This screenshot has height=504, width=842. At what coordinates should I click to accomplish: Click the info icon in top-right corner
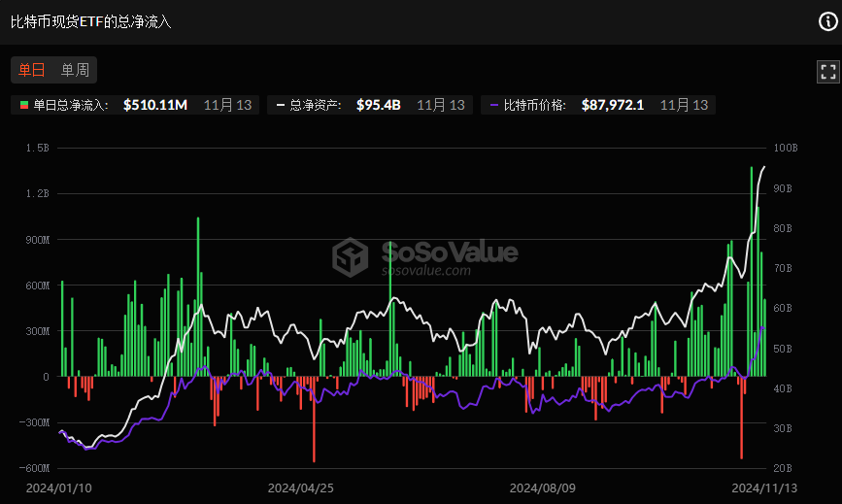pyautogui.click(x=827, y=22)
